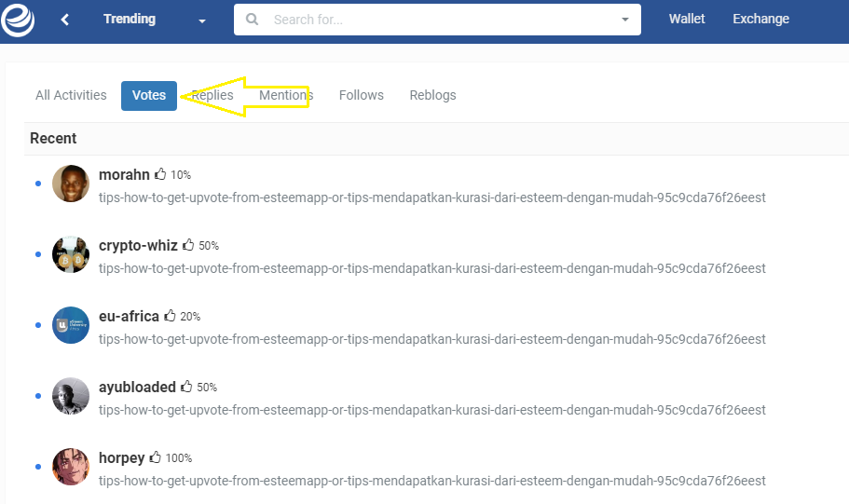Open ayubloaded's profile avatar

point(71,396)
